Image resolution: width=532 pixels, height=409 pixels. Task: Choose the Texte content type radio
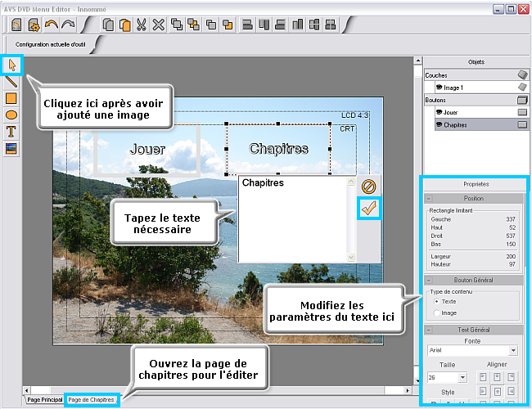[437, 301]
